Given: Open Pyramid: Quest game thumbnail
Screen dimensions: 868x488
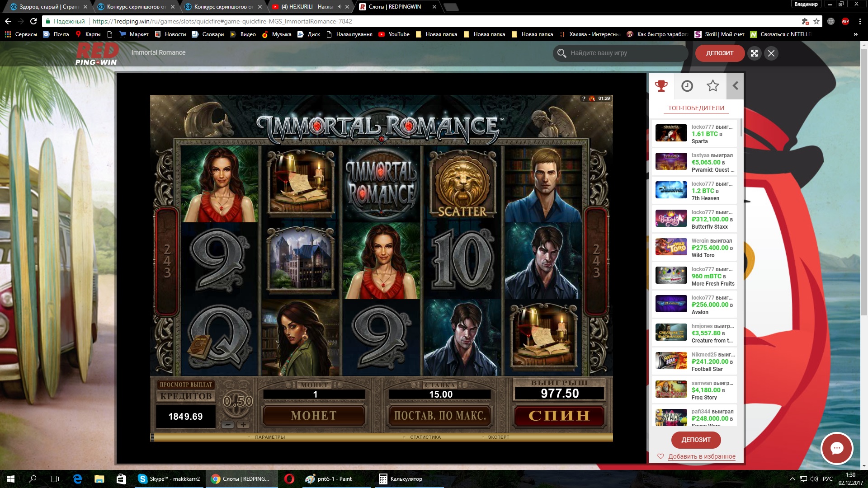Looking at the screenshot, I should click(671, 162).
